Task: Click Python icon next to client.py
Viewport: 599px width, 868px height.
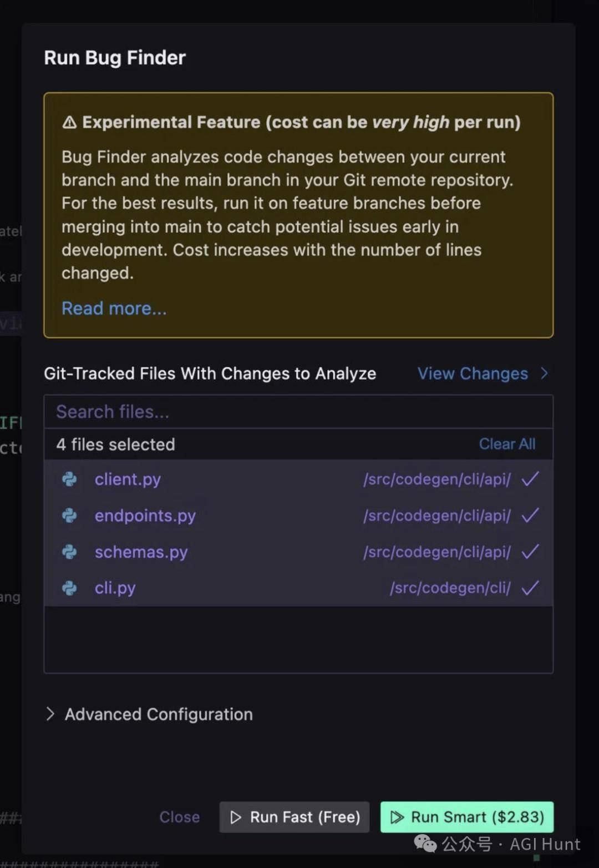Action: coord(69,479)
